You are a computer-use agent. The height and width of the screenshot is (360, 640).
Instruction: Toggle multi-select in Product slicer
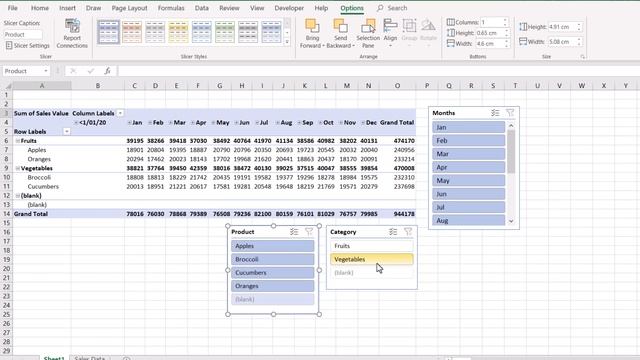(294, 232)
